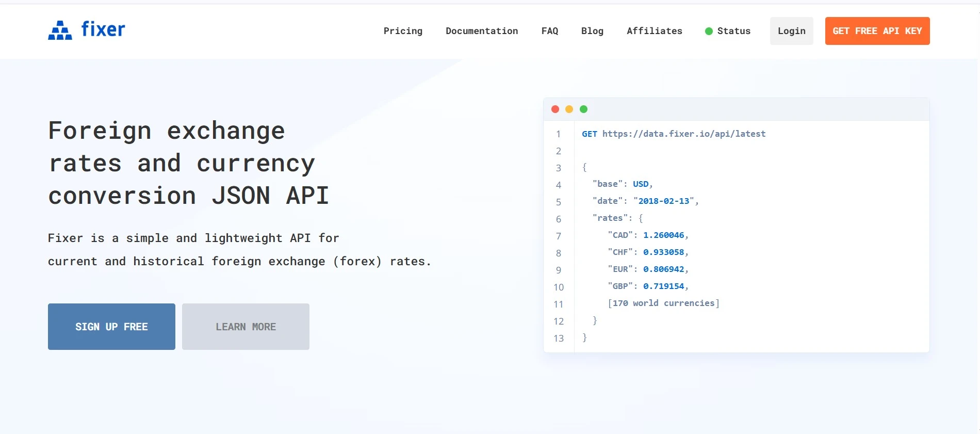Check the Status page link
Screen dimensions: 980x434
[733, 31]
